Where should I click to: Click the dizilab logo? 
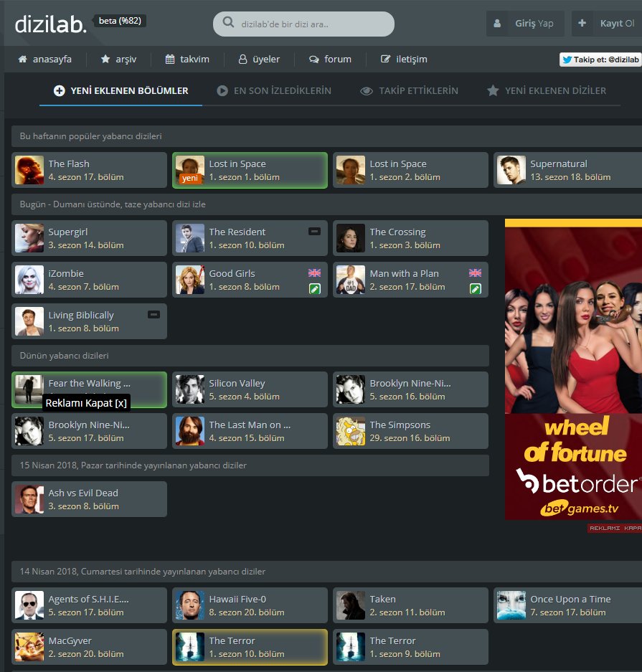(x=51, y=24)
